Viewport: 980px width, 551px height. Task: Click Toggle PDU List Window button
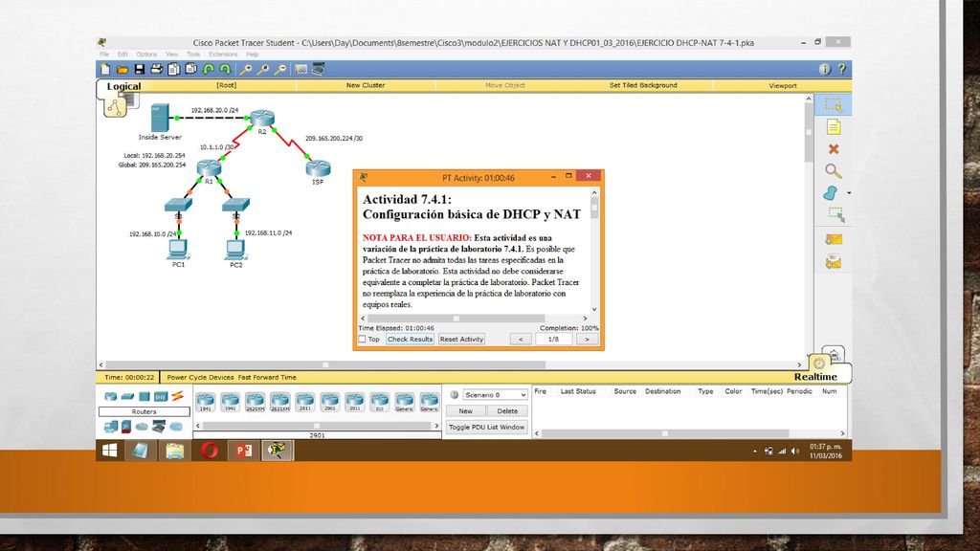point(487,428)
